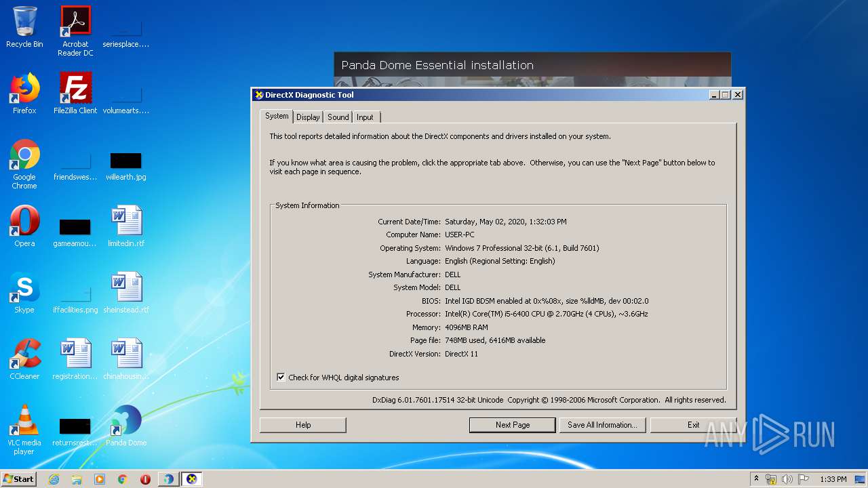Open the volume tray icon

click(787, 479)
